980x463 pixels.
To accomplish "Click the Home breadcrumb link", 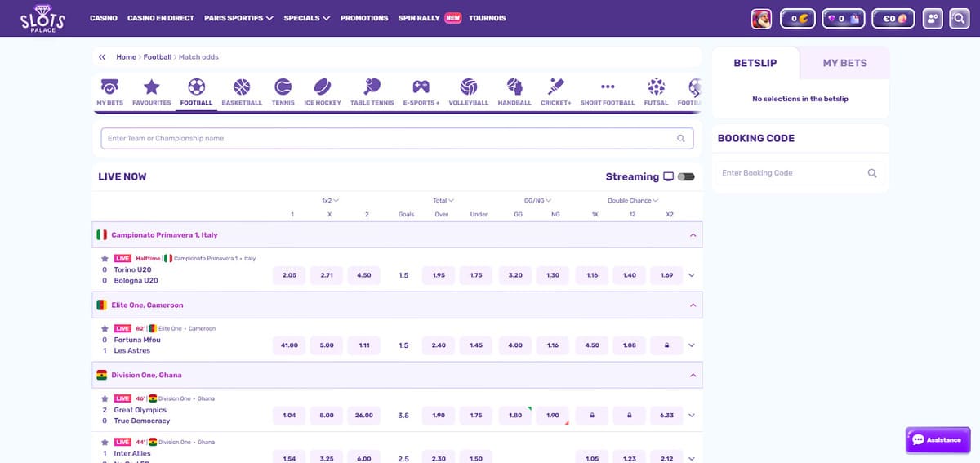I will click(126, 57).
